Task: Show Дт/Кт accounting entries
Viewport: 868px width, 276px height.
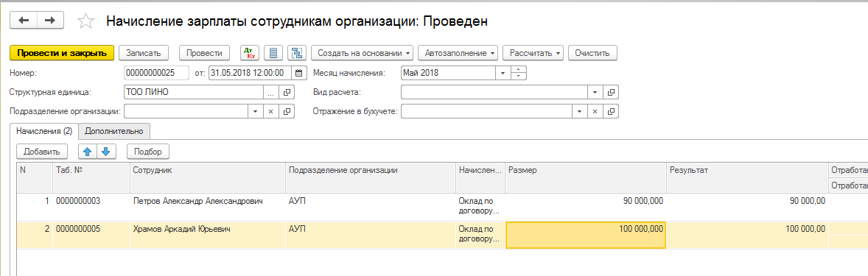Action: (x=250, y=53)
